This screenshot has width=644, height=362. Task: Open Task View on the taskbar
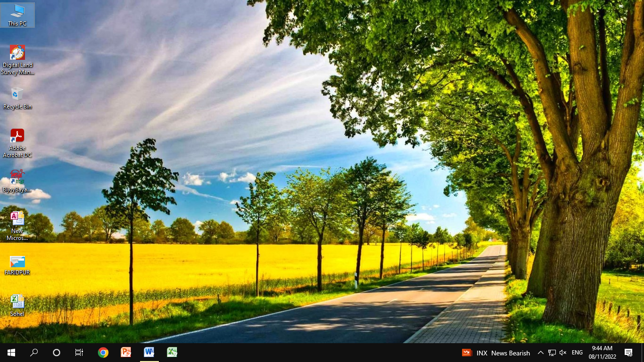79,353
